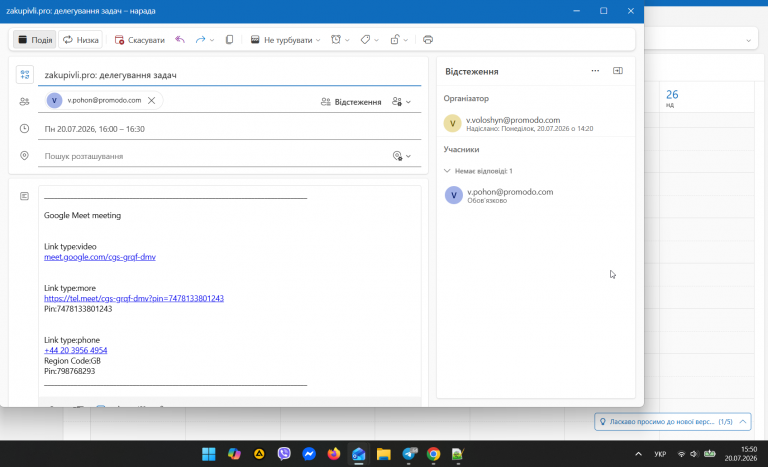
Task: Click the copy event icon in the toolbar
Action: point(229,40)
